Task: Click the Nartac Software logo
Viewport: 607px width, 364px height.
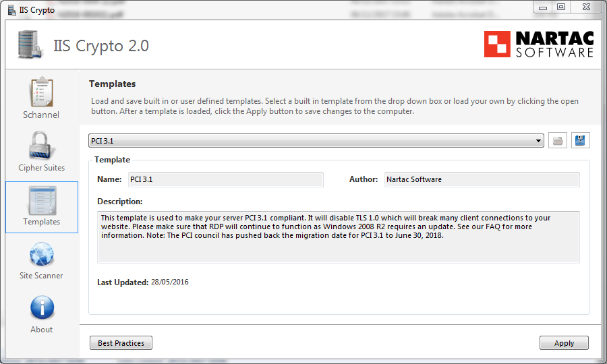Action: pos(538,44)
